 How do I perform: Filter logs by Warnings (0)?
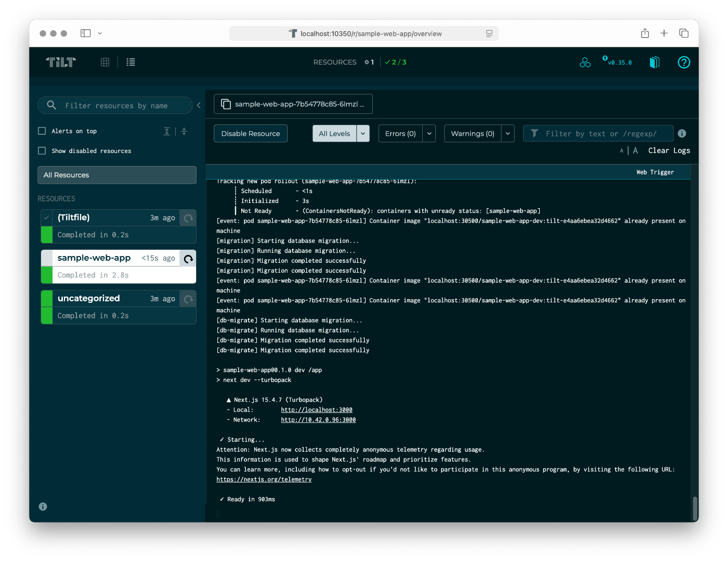tap(473, 134)
